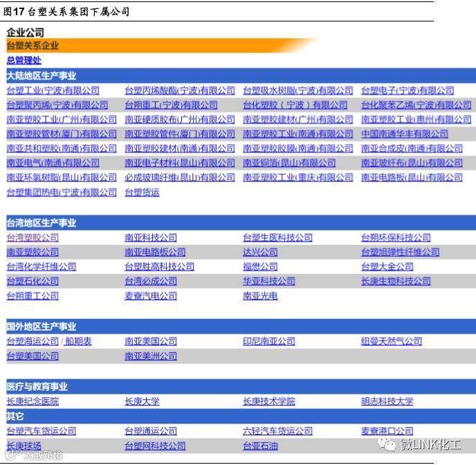476x465 pixels.
Task: Open 长庚生物科技公司 link
Action: (x=396, y=282)
